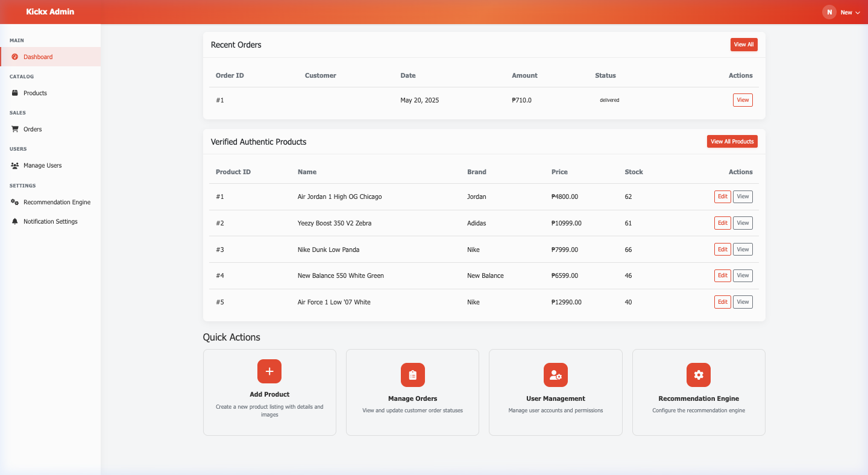Click the clipboard icon on Manage Orders card
The width and height of the screenshot is (868, 475).
(413, 375)
